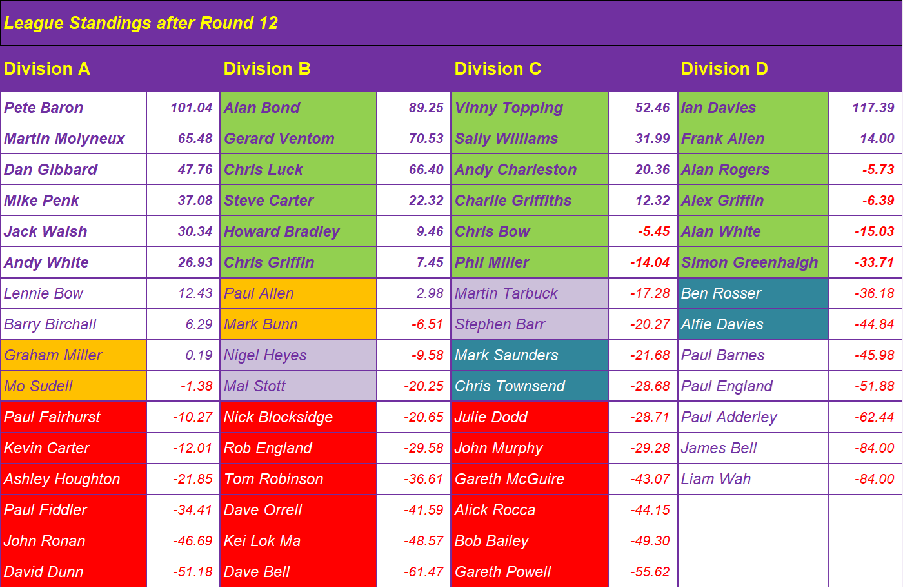Select the lavender Nigel Heyes cell
This screenshot has width=903, height=588.
299,355
